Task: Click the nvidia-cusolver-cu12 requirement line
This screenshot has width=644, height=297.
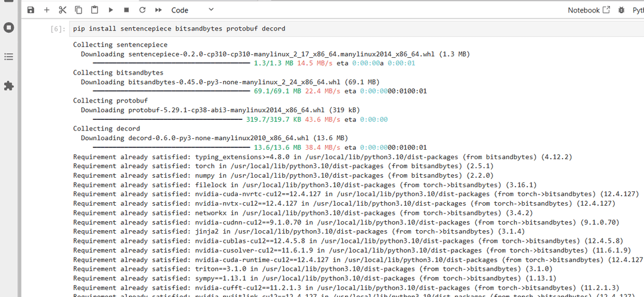Action: 352,250
